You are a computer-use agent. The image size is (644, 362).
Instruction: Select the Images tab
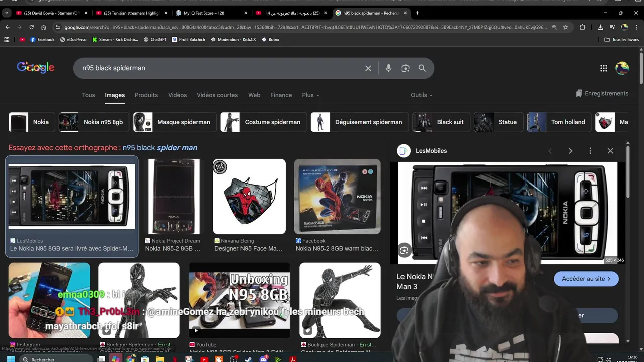click(x=115, y=95)
